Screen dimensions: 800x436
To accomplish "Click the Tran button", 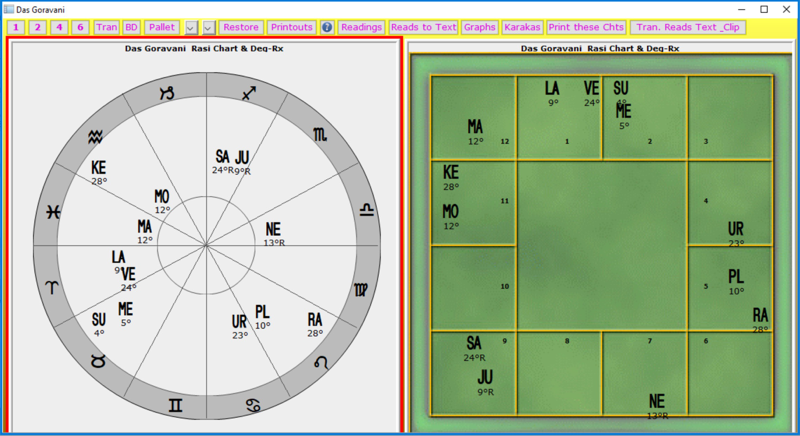I will pyautogui.click(x=106, y=27).
